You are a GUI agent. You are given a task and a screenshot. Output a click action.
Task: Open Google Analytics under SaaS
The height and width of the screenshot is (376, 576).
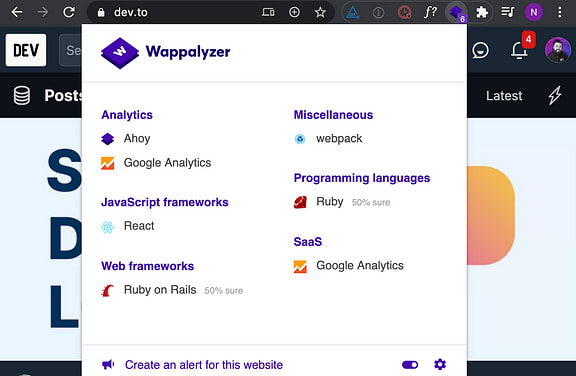pos(360,265)
